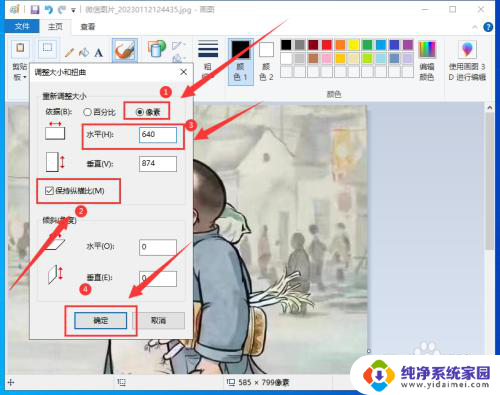This screenshot has height=395, width=500.
Task: Switch to the 查看 tab
Action: pyautogui.click(x=88, y=27)
